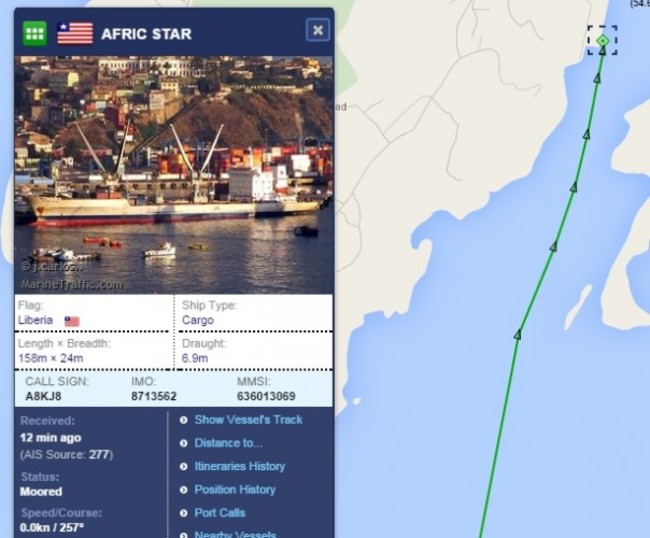Image resolution: width=650 pixels, height=538 pixels.
Task: Click the Cargo ship type value
Action: point(198,320)
